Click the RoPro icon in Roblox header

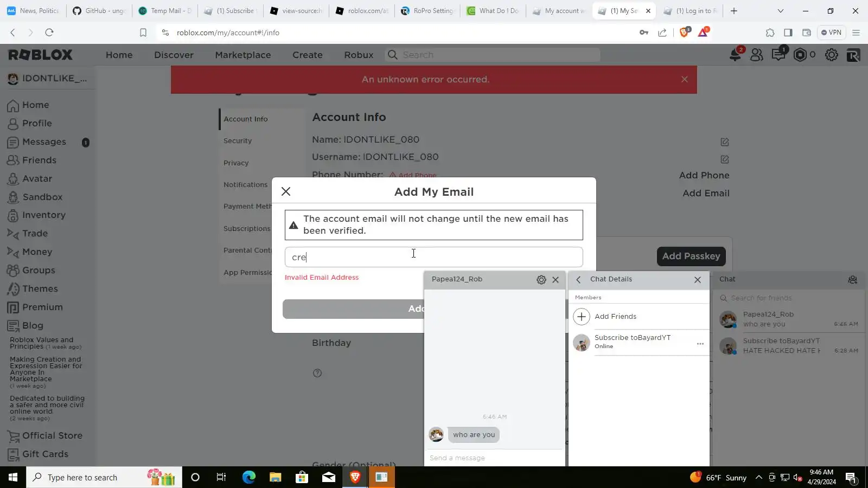853,55
